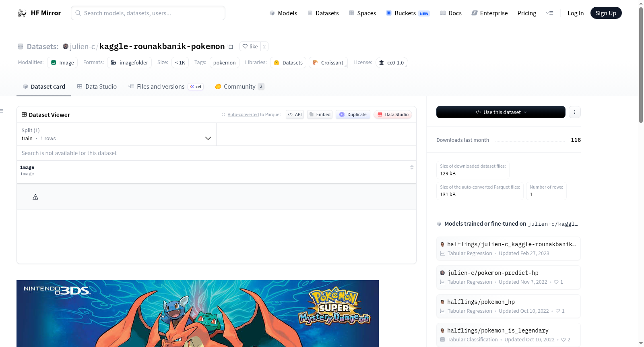
Task: Go to Spaces in top navigation
Action: pos(363,13)
